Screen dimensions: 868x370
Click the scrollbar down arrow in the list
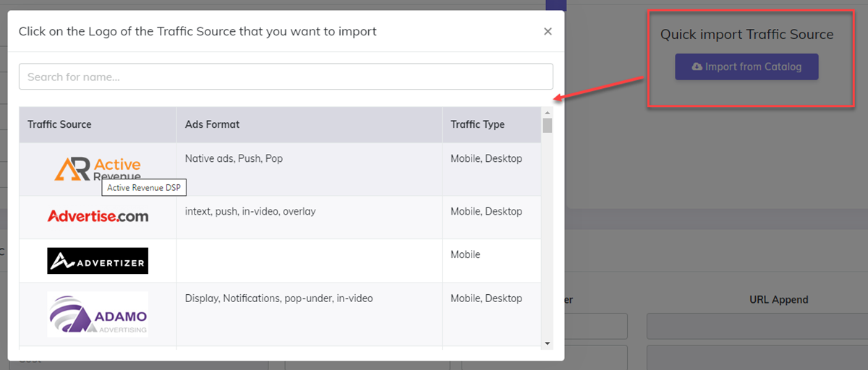[547, 343]
